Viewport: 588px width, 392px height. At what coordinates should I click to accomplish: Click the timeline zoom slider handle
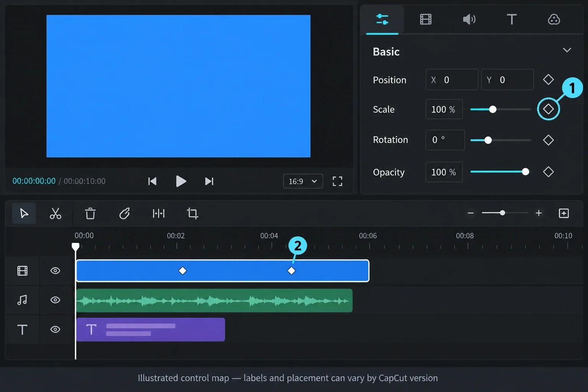502,213
